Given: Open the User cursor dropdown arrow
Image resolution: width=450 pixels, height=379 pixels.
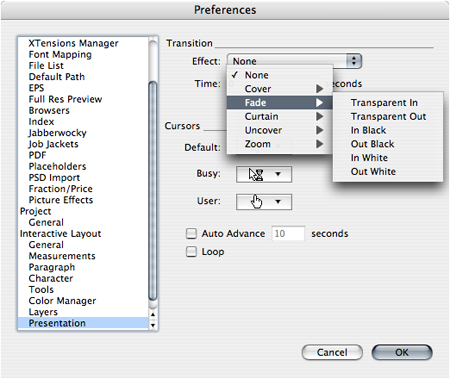Looking at the screenshot, I should click(x=278, y=202).
